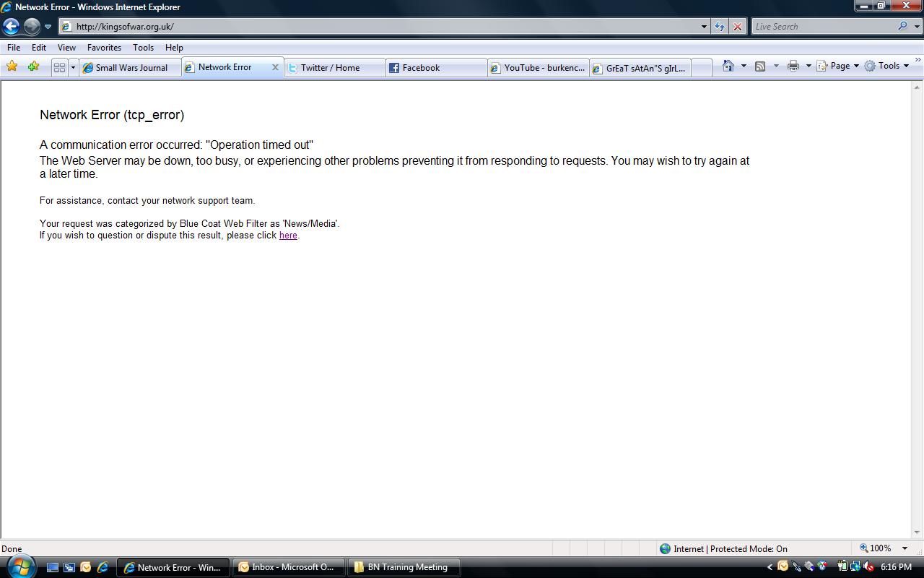
Task: Click the Home page icon
Action: [x=728, y=66]
